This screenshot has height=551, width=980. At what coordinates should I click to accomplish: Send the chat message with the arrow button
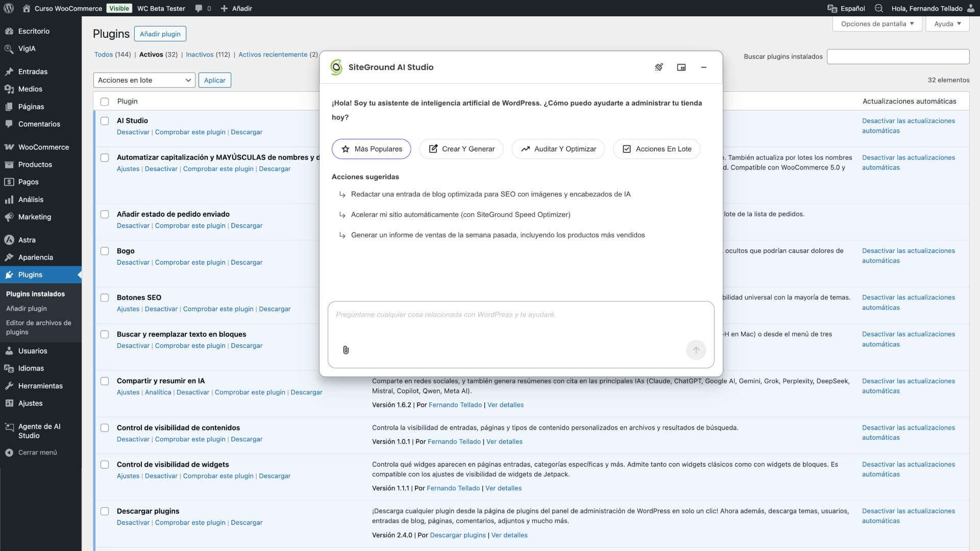pos(696,350)
